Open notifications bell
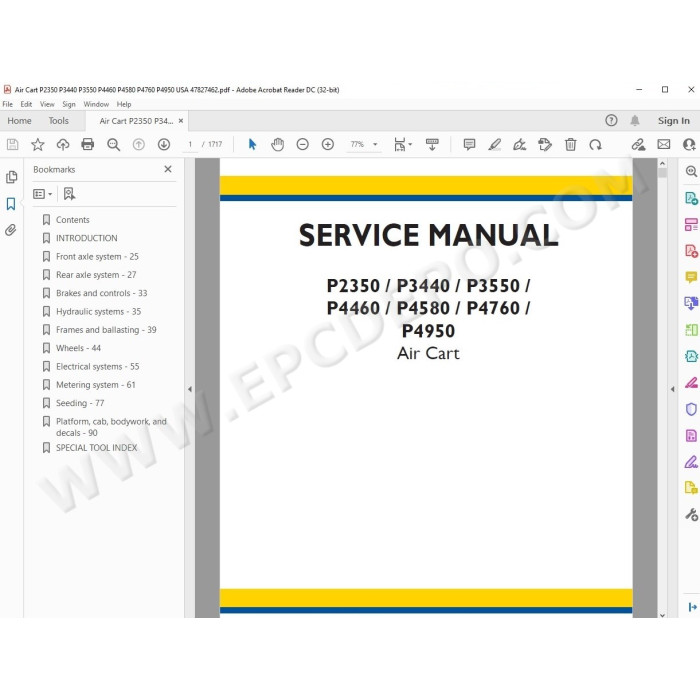The image size is (700, 700). click(x=635, y=121)
